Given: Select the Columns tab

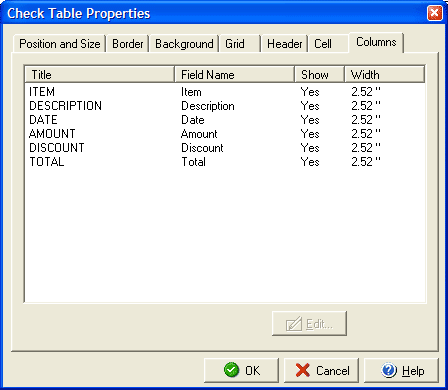Looking at the screenshot, I should pyautogui.click(x=376, y=42).
